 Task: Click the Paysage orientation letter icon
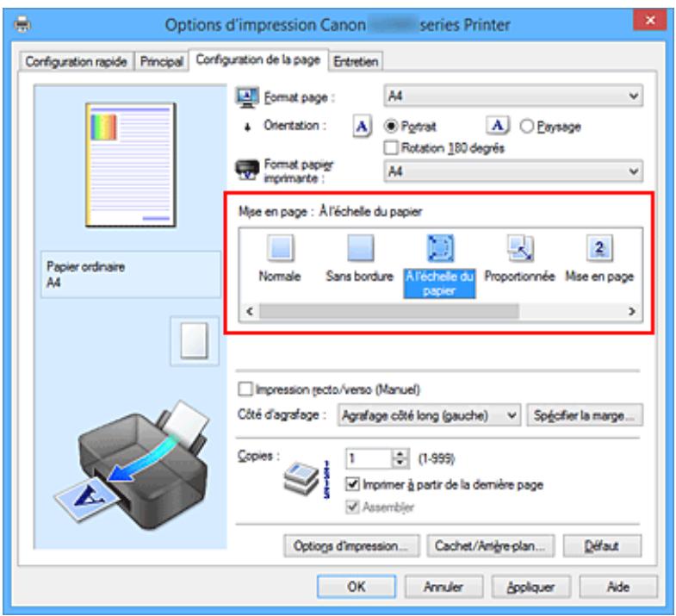pyautogui.click(x=498, y=126)
